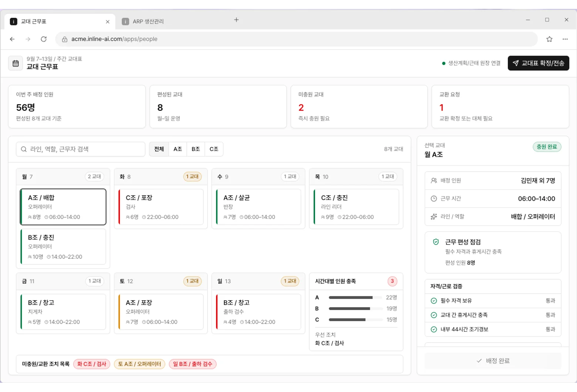Click the lock icon in address bar
The width and height of the screenshot is (577, 392).
tap(64, 39)
